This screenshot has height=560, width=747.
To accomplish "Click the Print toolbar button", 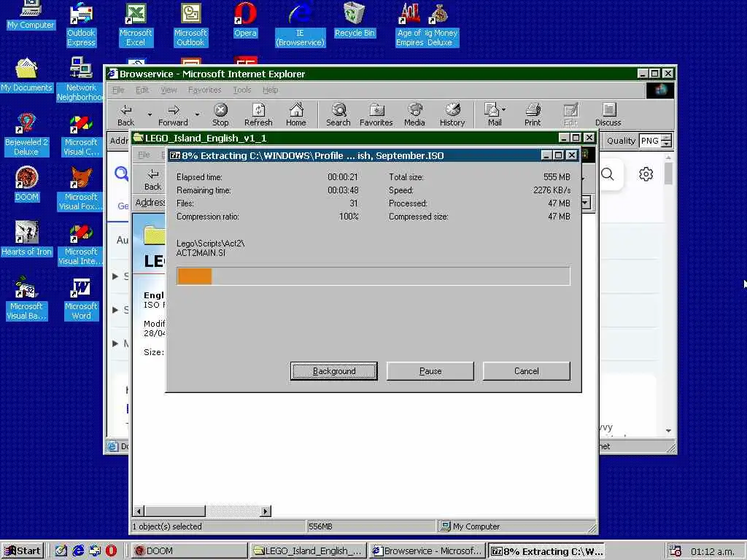I will tap(533, 115).
